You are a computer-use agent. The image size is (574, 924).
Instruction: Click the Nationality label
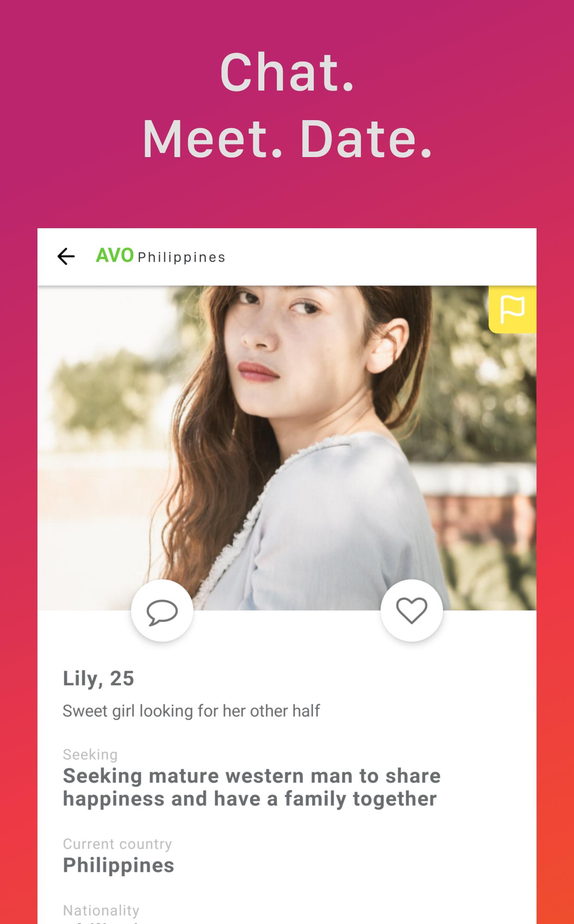click(x=101, y=911)
